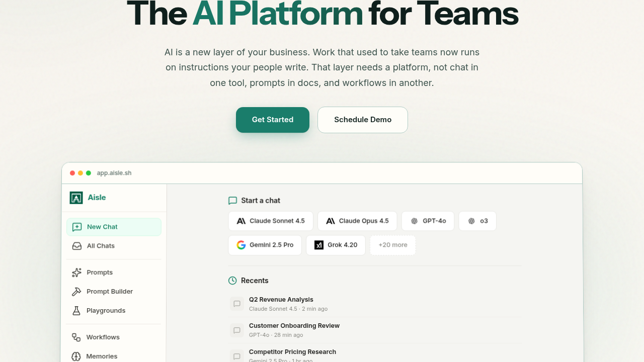644x362 pixels.
Task: Choose the Grok 4.20 model
Action: click(336, 245)
